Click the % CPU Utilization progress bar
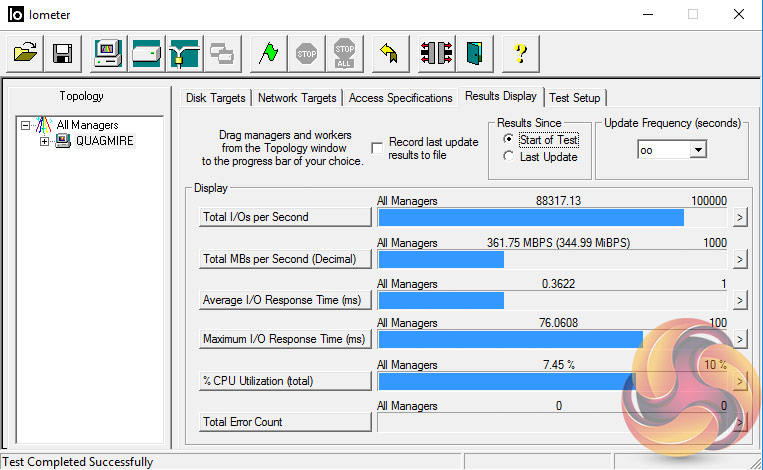The width and height of the screenshot is (763, 470). pyautogui.click(x=552, y=381)
